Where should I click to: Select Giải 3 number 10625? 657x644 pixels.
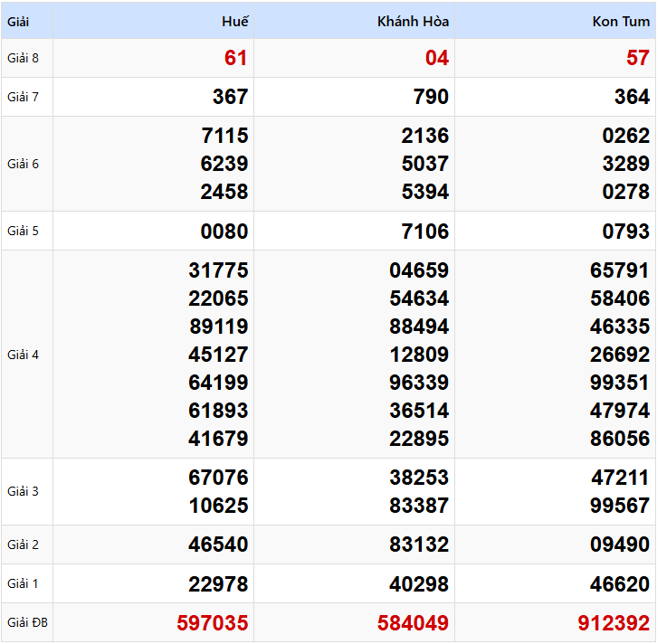(218, 506)
